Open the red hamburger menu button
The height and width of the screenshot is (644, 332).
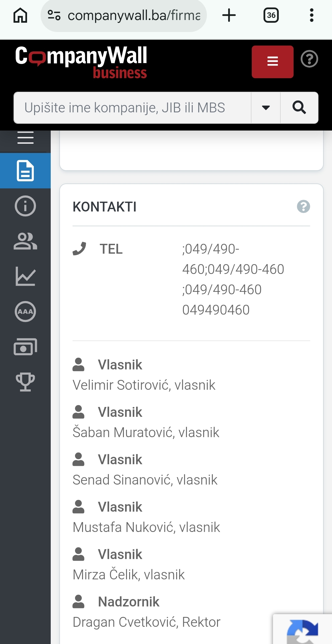point(272,62)
